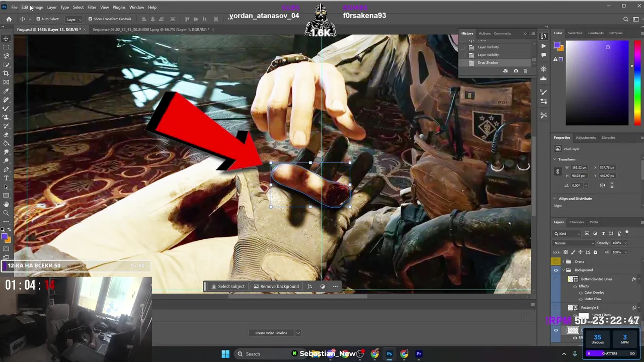Open the layer Opacity dropdown arrow
The width and height of the screenshot is (644, 362).
(625, 243)
